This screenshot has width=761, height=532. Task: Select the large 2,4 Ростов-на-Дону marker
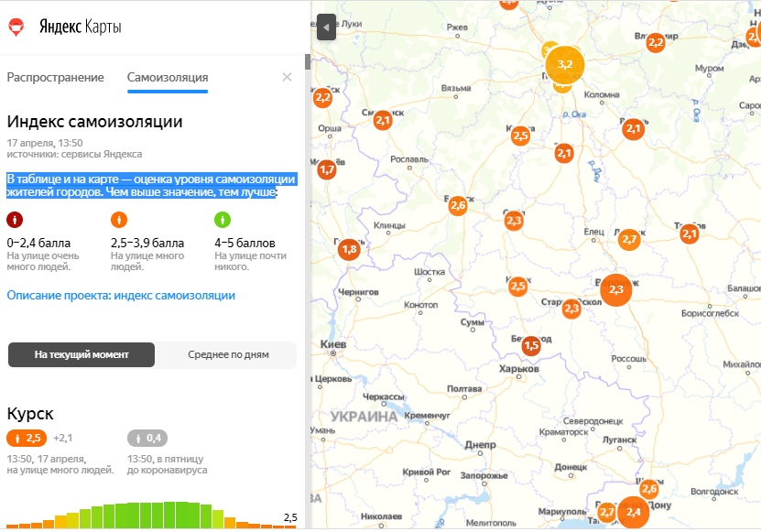pyautogui.click(x=633, y=512)
